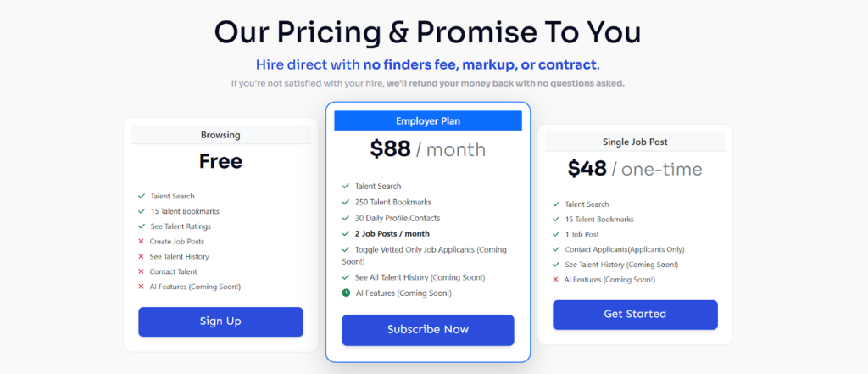Image resolution: width=868 pixels, height=374 pixels.
Task: Click the checkmark next to See Talent Ratings
Action: click(142, 226)
